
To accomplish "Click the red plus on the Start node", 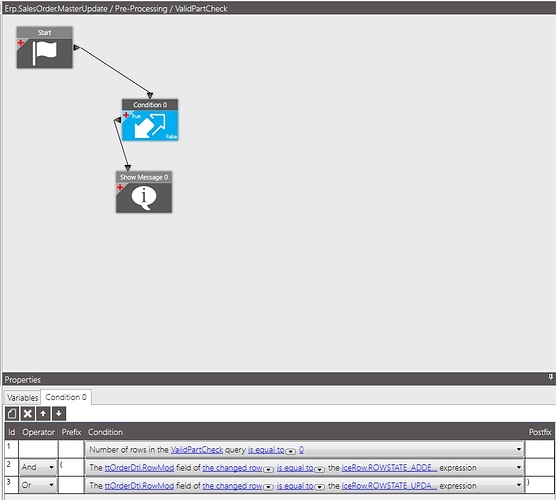I will (21, 43).
